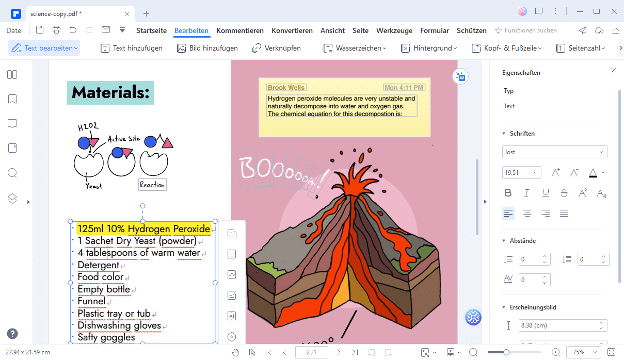Go to the next page

[x=338, y=352]
